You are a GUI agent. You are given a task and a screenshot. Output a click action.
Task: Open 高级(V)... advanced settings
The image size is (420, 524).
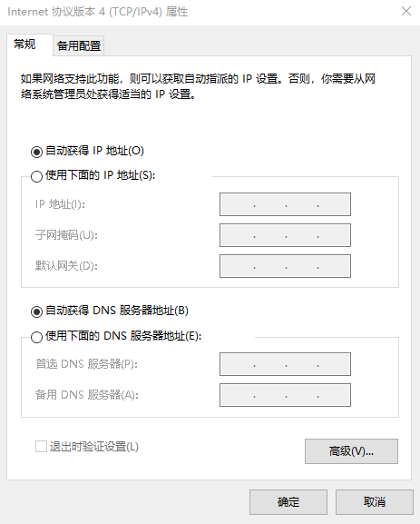point(351,451)
